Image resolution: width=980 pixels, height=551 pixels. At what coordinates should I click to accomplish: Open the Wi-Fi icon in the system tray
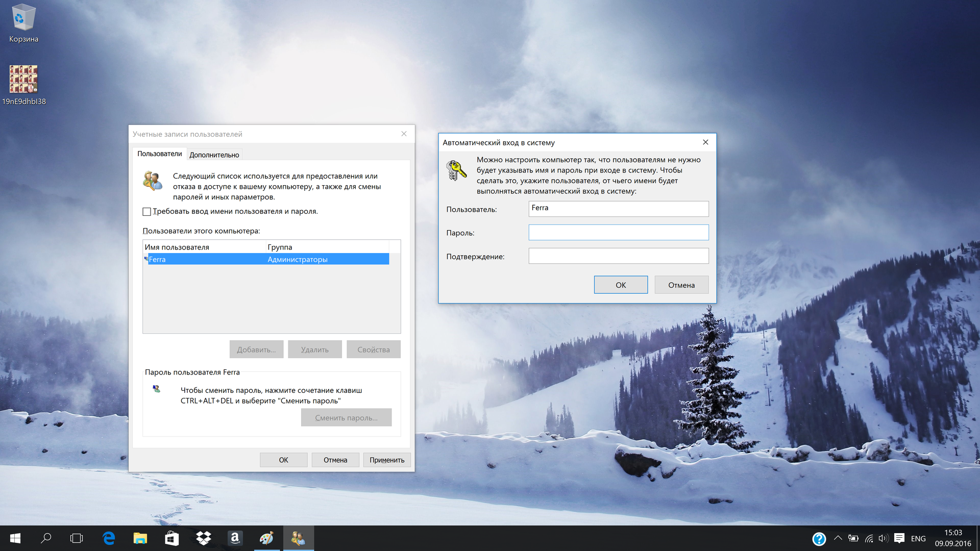point(868,538)
